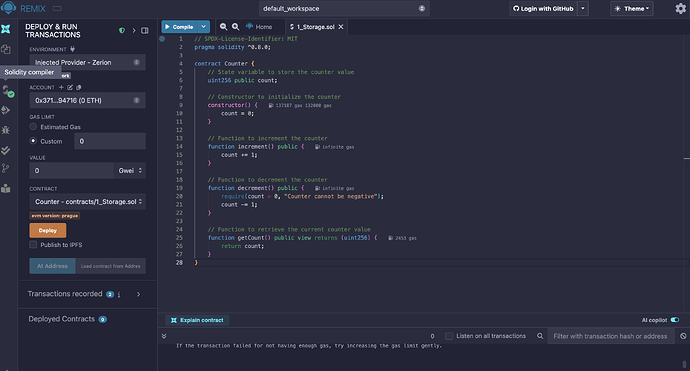The image size is (690, 371).
Task: Open the Account address dropdown
Action: [88, 100]
